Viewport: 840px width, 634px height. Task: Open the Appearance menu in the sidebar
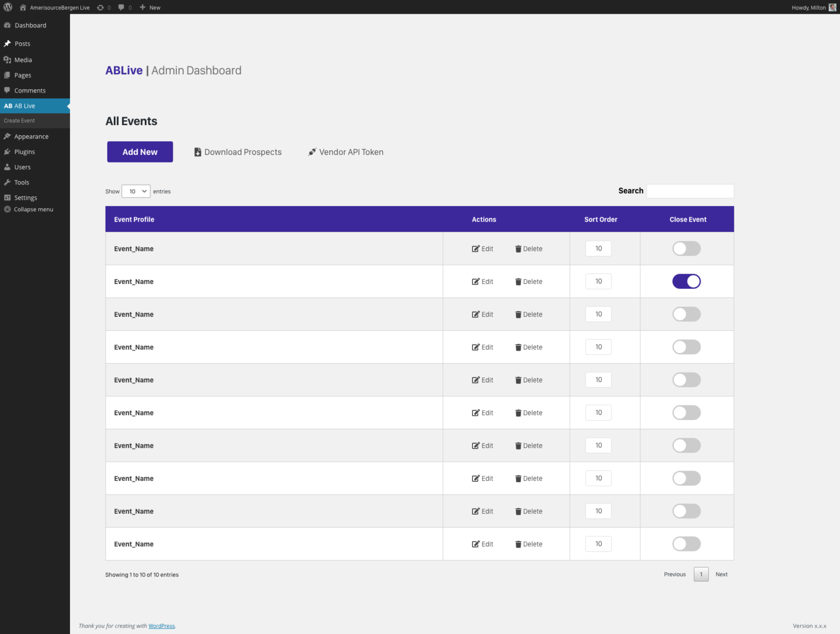tap(31, 137)
